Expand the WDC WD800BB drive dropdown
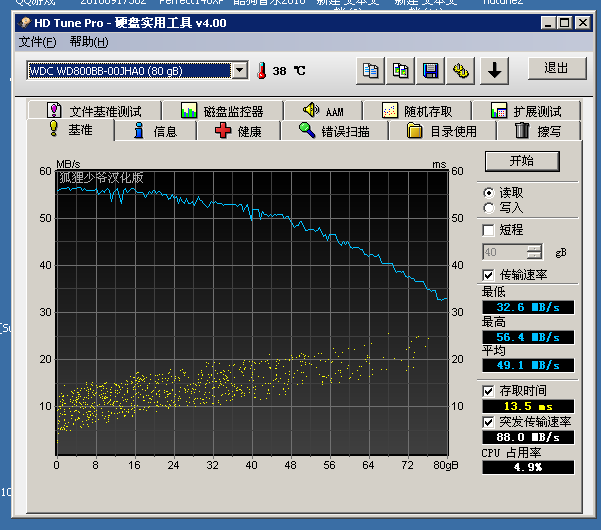Screen dimensions: 601x530 [x=240, y=71]
